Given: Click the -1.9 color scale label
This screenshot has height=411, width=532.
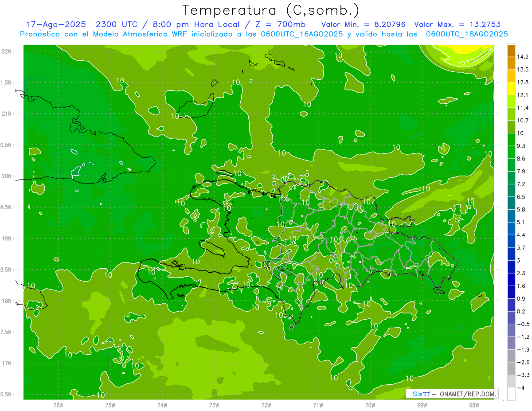Looking at the screenshot, I should 523,350.
